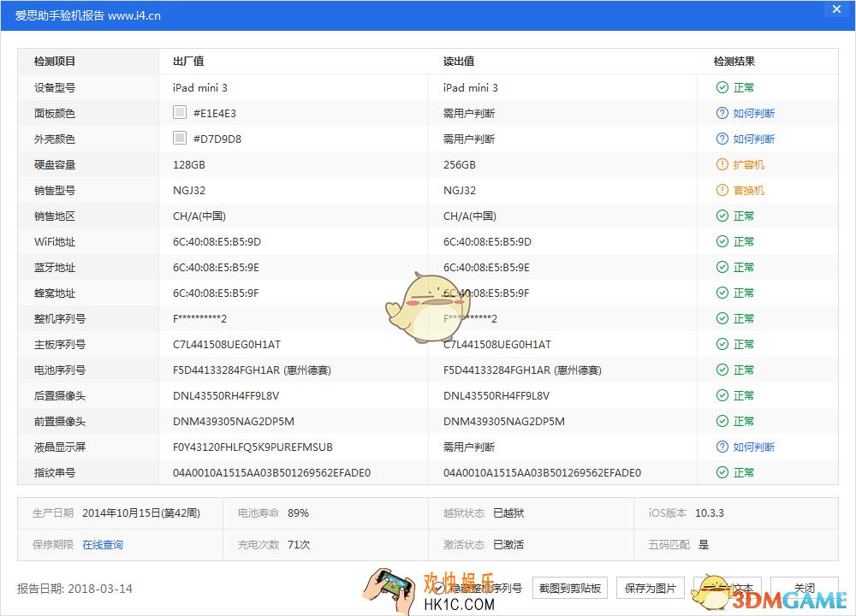Click the green check icon in 设备型号 row
This screenshot has width=856, height=616.
click(722, 87)
